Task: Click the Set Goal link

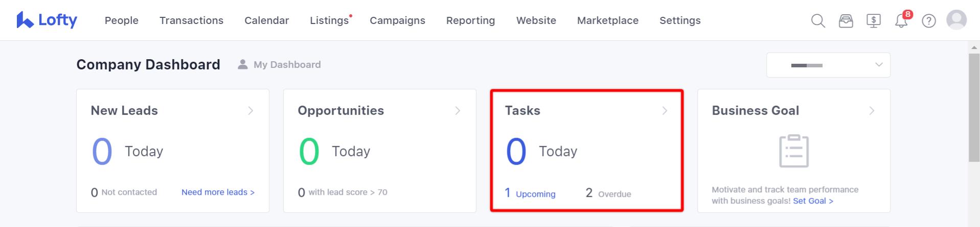Action: coord(813,201)
